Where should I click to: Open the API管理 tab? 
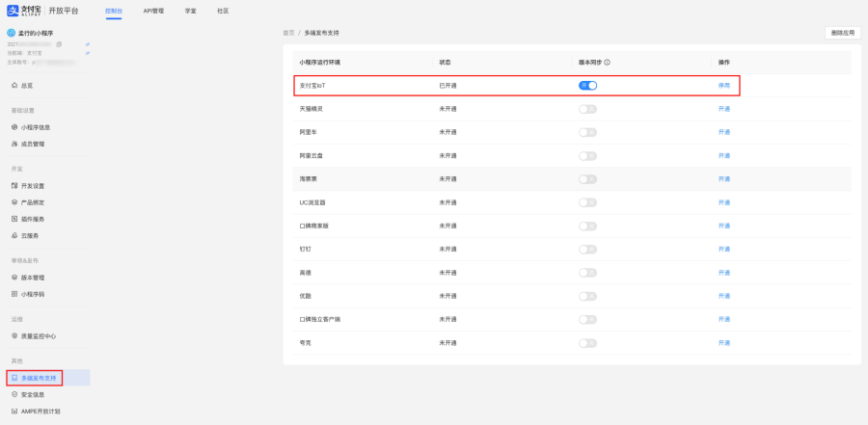[153, 11]
